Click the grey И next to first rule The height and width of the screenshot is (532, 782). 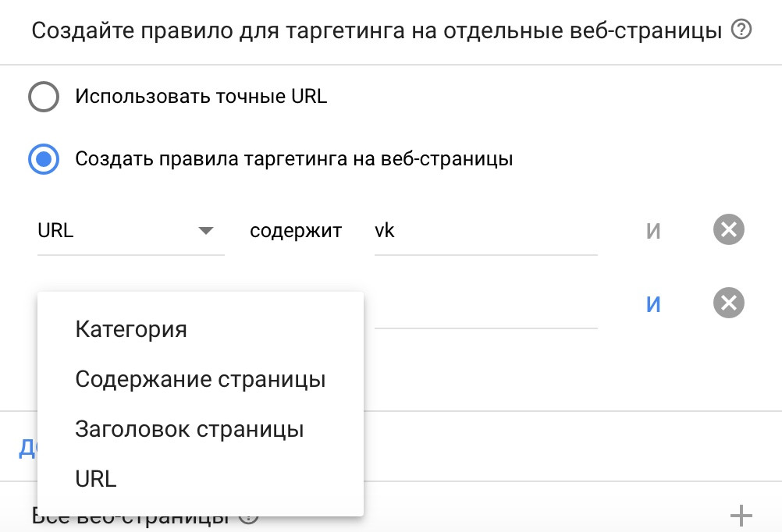[654, 229]
